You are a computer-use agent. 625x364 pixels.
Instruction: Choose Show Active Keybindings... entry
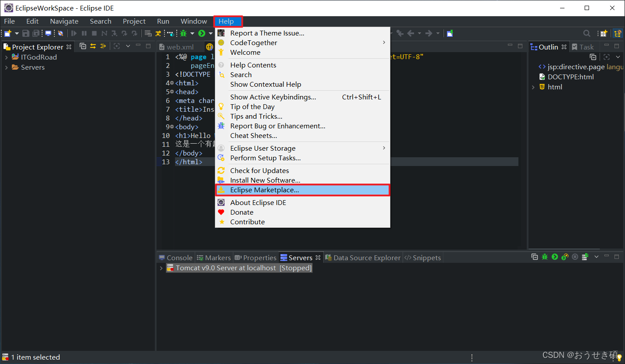(x=303, y=97)
